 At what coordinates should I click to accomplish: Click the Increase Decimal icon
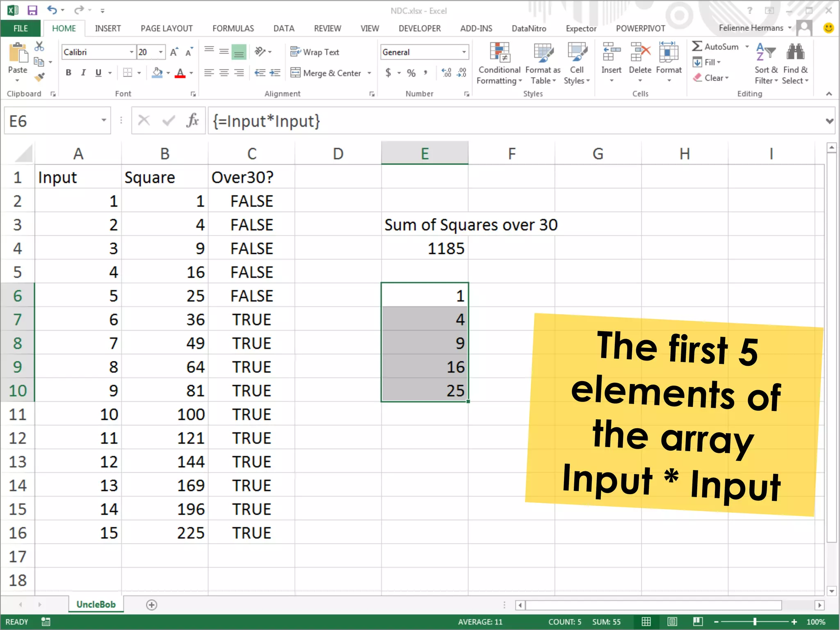(x=446, y=73)
